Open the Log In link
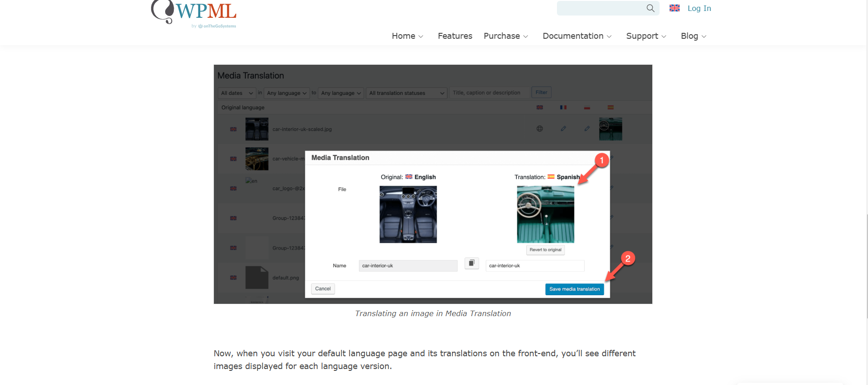 pos(699,8)
